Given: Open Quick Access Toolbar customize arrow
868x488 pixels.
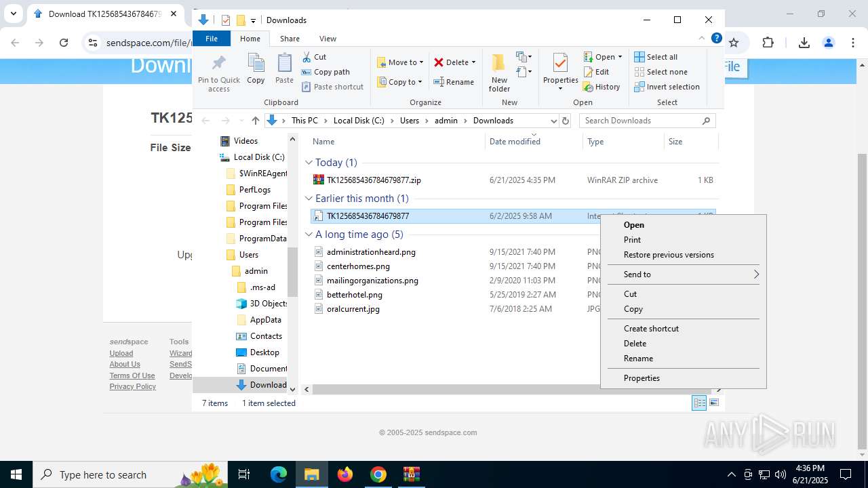Looking at the screenshot, I should tap(253, 20).
